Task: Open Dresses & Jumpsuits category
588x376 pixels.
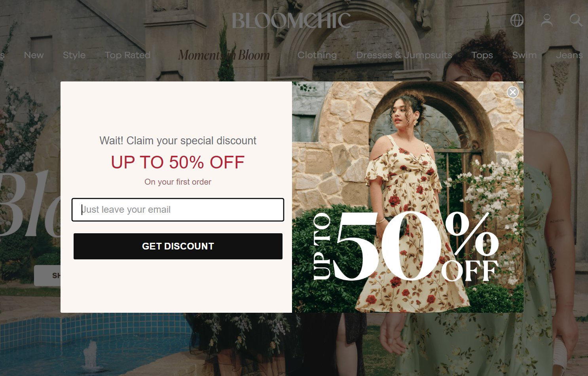Action: click(404, 55)
